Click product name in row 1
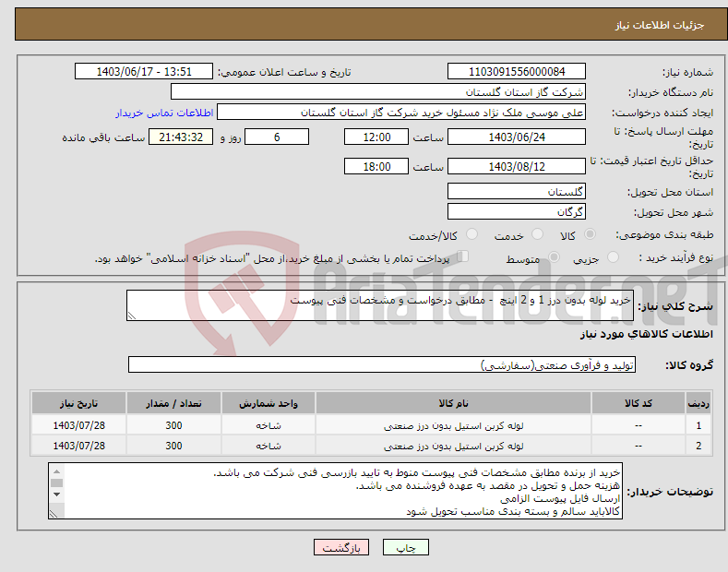The image size is (728, 572). 453,425
